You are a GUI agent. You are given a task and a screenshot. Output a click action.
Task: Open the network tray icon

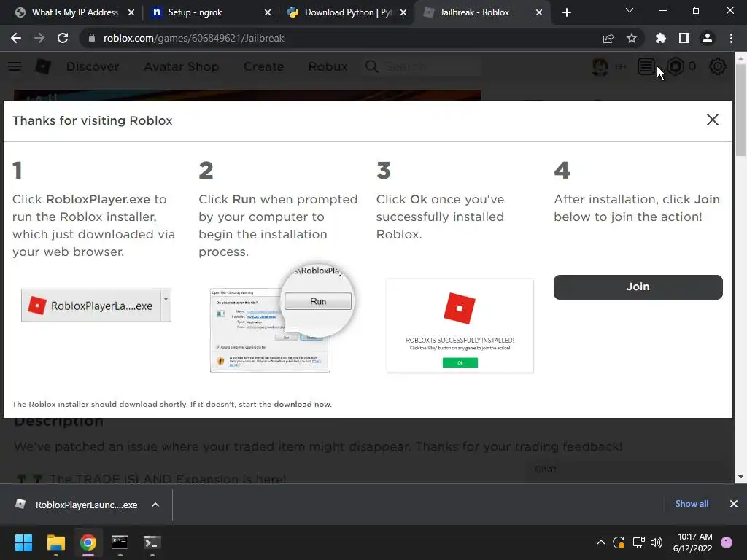pos(638,542)
